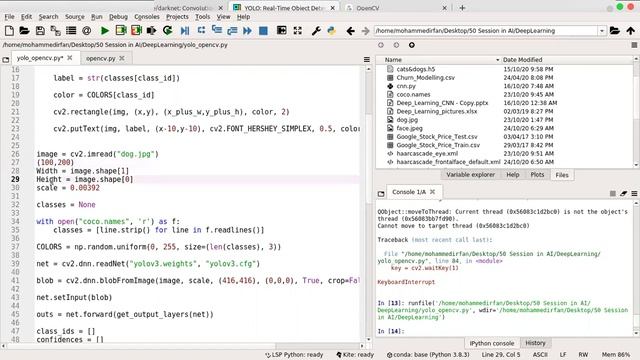Select dog.jpg in the file list
This screenshot has height=360, width=640.
[407, 120]
